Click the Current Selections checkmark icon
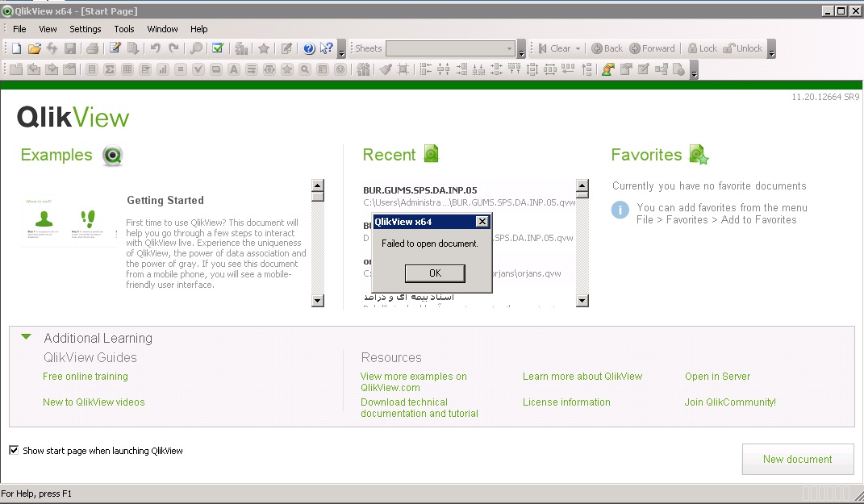The height and width of the screenshot is (504, 864). tap(218, 48)
